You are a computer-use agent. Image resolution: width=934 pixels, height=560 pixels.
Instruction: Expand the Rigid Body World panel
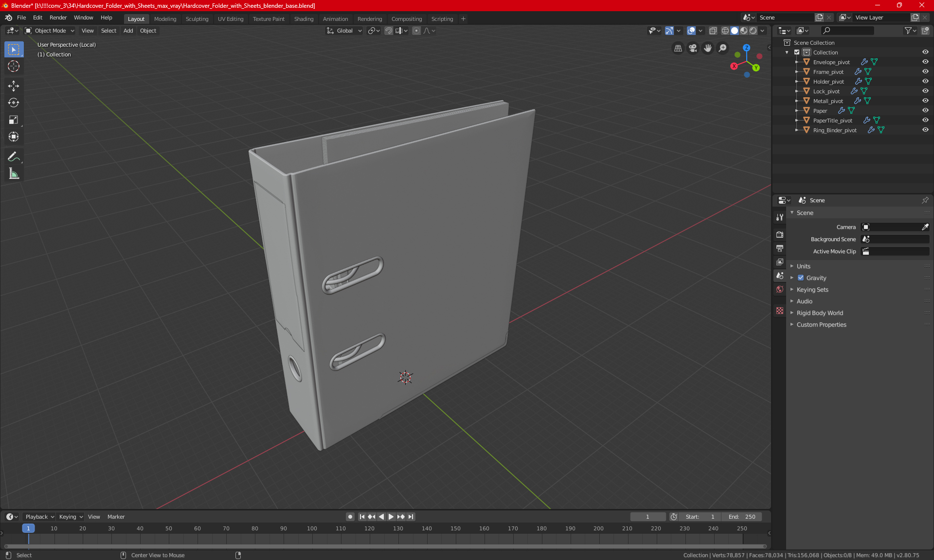[820, 313]
